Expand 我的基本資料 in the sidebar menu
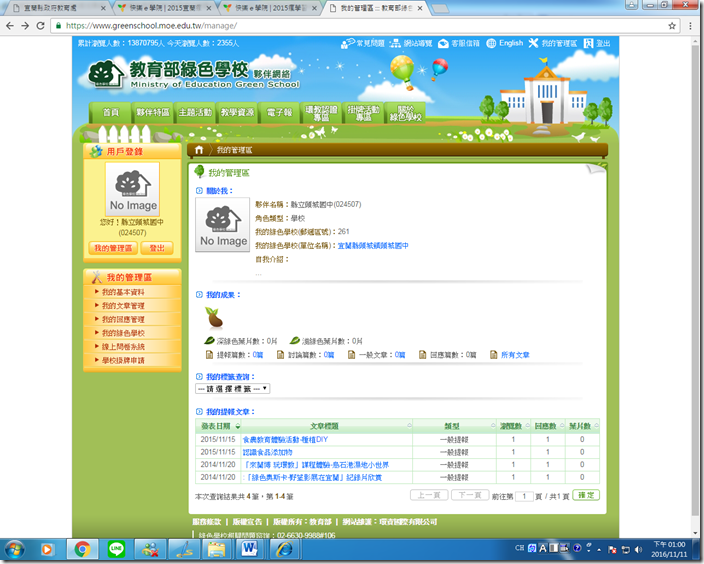This screenshot has height=564, width=704. click(x=123, y=292)
